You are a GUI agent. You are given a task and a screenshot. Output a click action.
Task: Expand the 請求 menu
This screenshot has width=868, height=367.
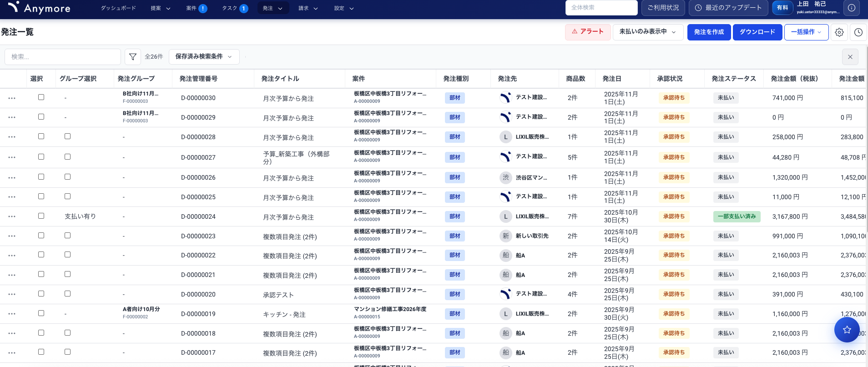click(x=308, y=8)
